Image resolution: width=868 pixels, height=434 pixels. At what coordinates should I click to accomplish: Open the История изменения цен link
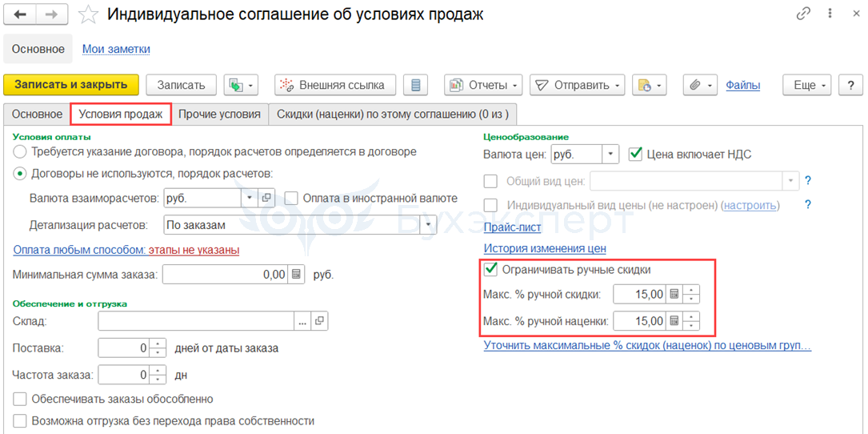pos(546,248)
